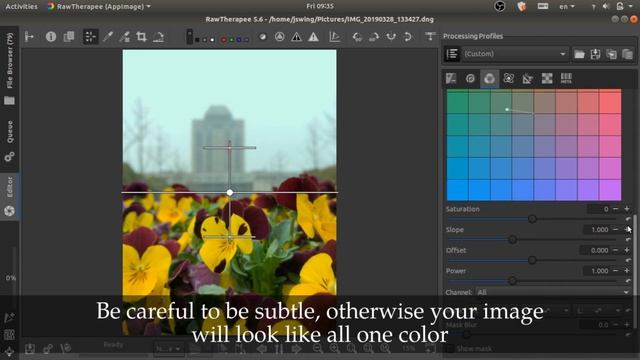Toggle the red channel preview
Viewport: 640px width, 360px height.
224,40
